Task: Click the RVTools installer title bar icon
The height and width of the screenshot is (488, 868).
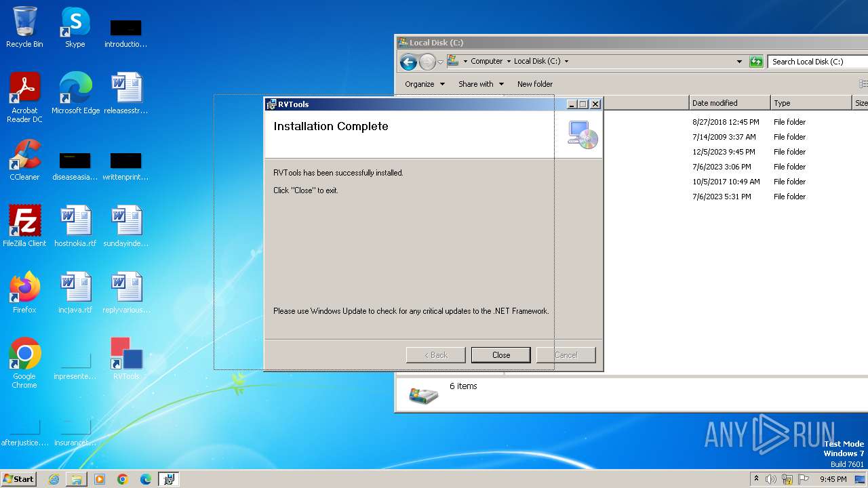Action: (x=271, y=104)
